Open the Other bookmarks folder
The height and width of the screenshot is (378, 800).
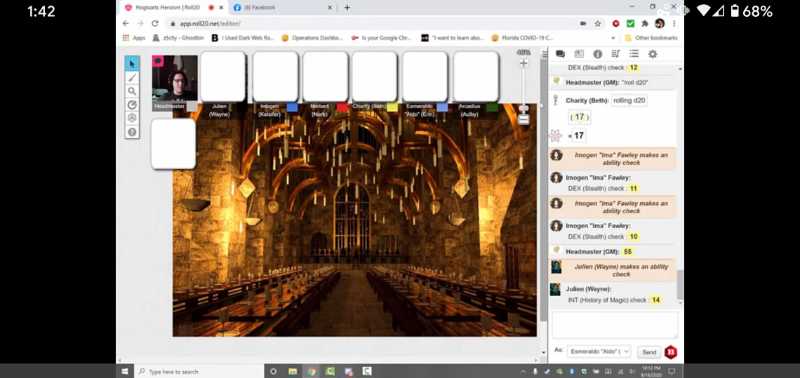[652, 38]
